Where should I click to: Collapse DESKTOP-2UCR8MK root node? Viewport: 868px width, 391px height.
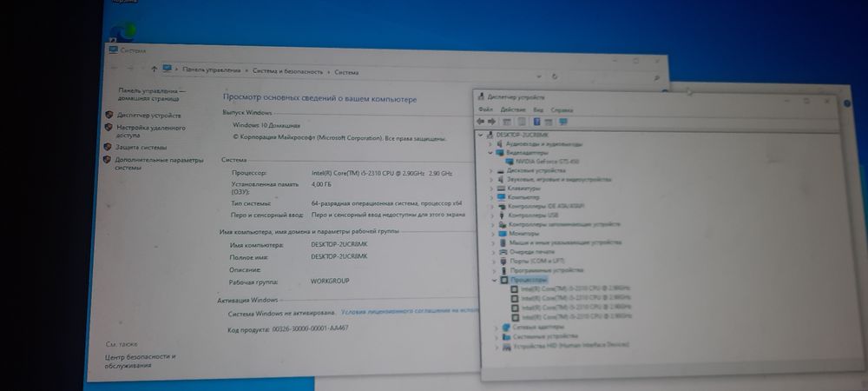pos(481,135)
